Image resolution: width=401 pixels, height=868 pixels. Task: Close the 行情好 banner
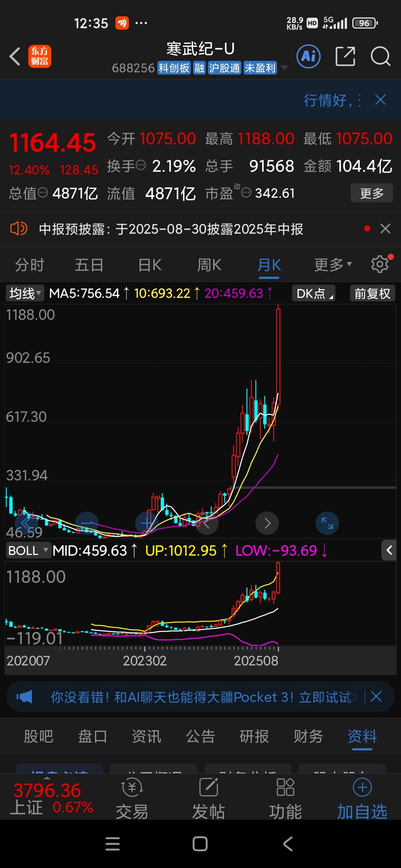tap(380, 100)
